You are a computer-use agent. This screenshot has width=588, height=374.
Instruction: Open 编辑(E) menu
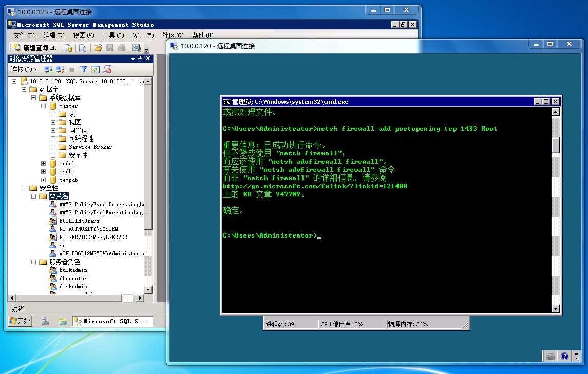click(x=53, y=35)
